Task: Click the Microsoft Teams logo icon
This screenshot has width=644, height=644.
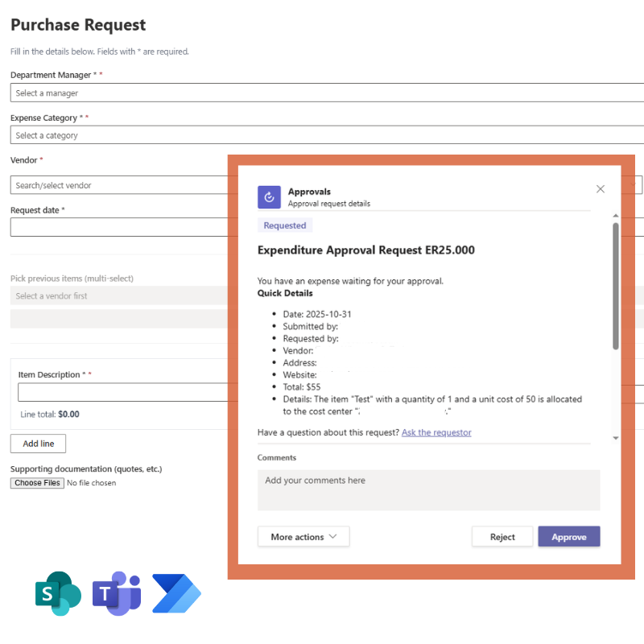Action: (x=118, y=594)
